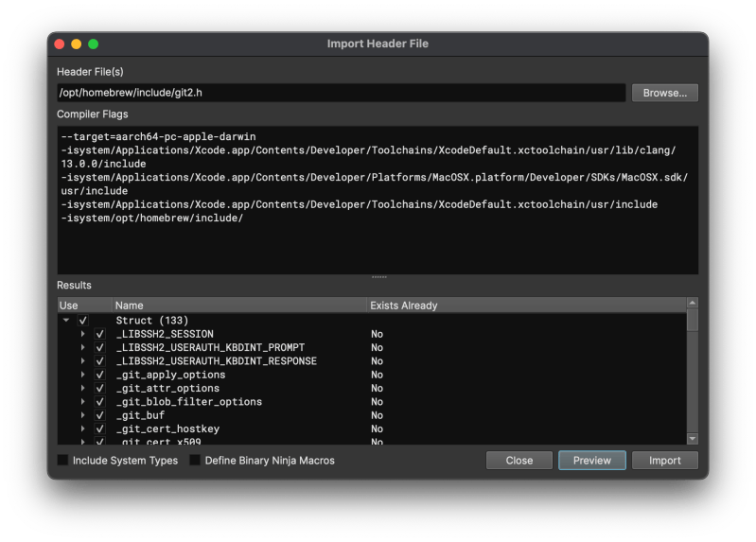Click the No value for _git_attr_options

pos(377,388)
